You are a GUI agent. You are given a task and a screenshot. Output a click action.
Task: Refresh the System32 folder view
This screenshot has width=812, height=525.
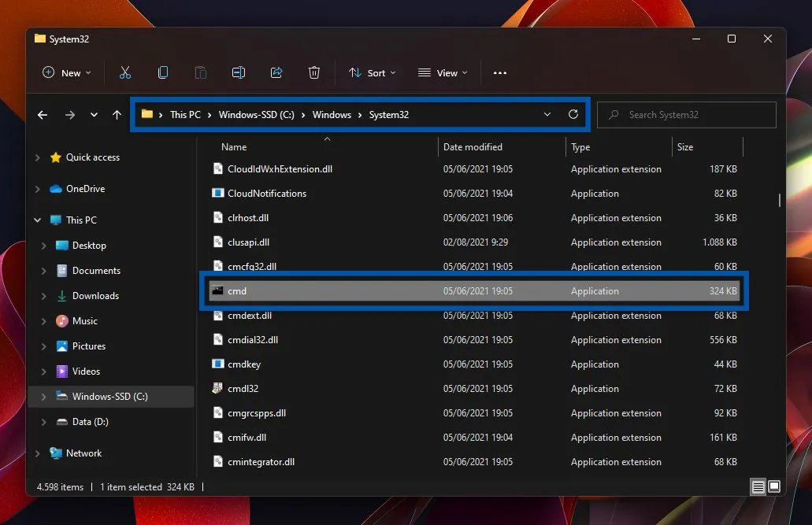(573, 114)
